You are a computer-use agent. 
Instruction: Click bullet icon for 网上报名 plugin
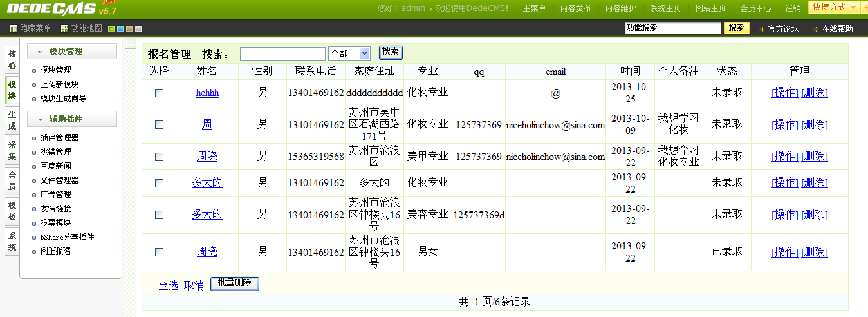(34, 252)
